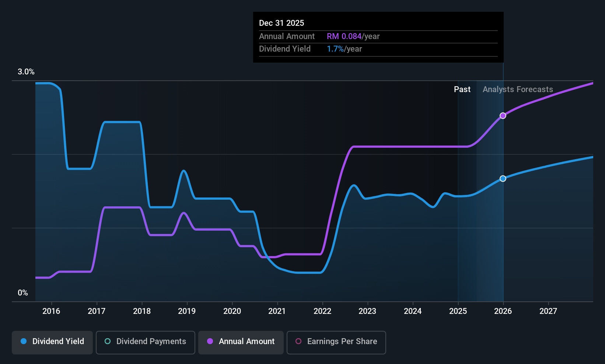605x364 pixels.
Task: Click the 2025 x-axis label
Action: pos(458,311)
